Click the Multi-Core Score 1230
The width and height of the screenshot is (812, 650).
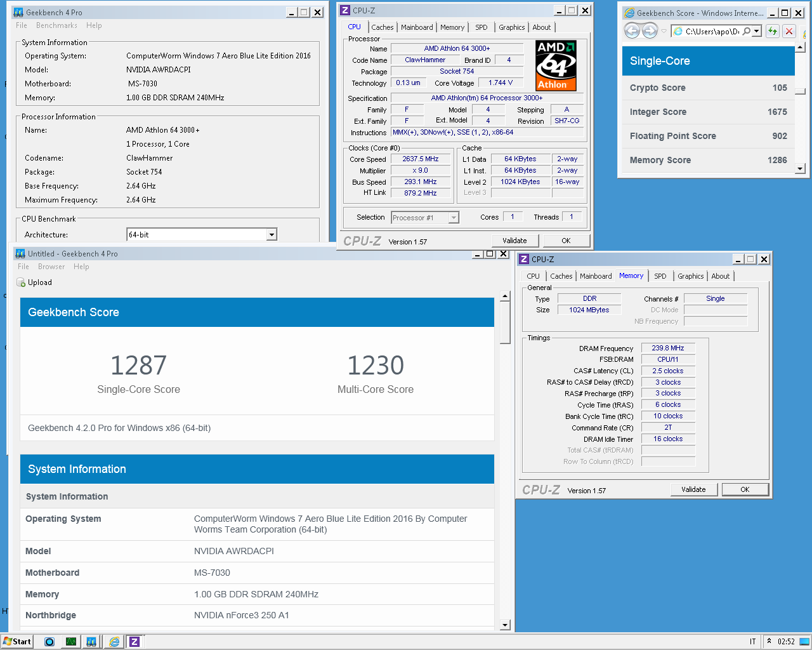(376, 365)
